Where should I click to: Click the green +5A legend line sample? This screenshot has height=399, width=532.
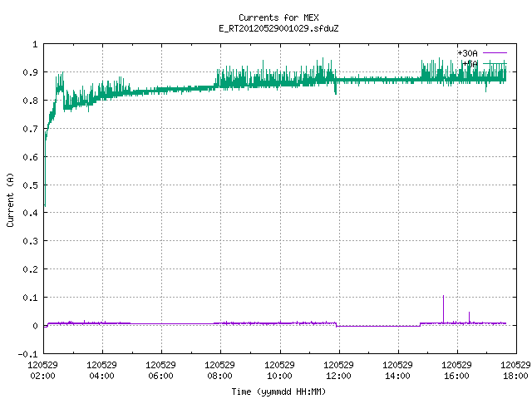point(495,64)
